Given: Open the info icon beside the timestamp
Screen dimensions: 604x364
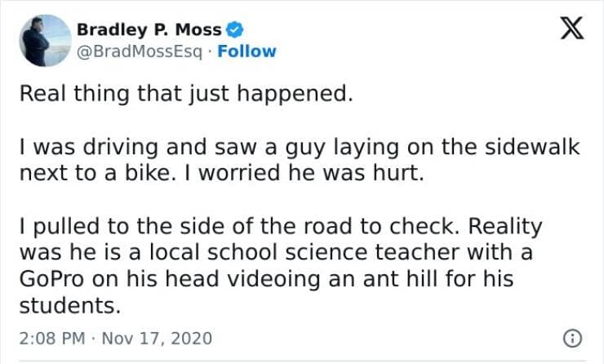Looking at the screenshot, I should pos(572,337).
